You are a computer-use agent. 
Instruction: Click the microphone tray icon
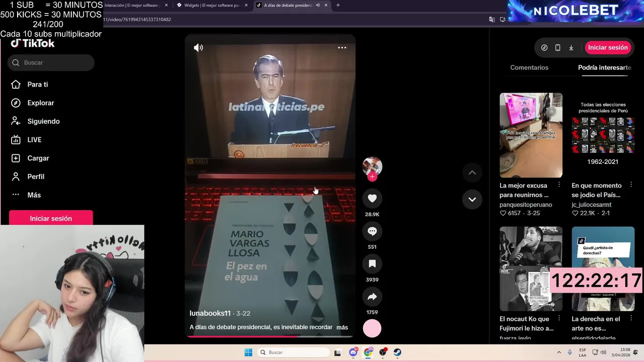point(570,352)
